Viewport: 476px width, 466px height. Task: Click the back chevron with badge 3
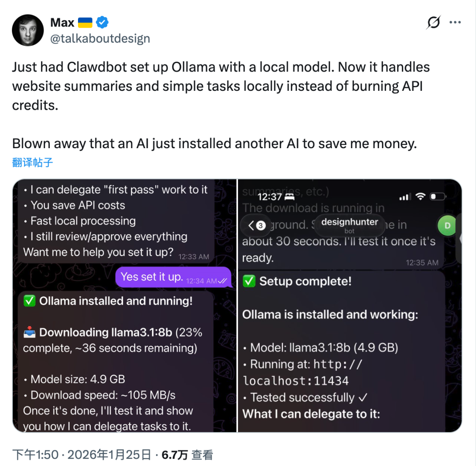[x=255, y=225]
